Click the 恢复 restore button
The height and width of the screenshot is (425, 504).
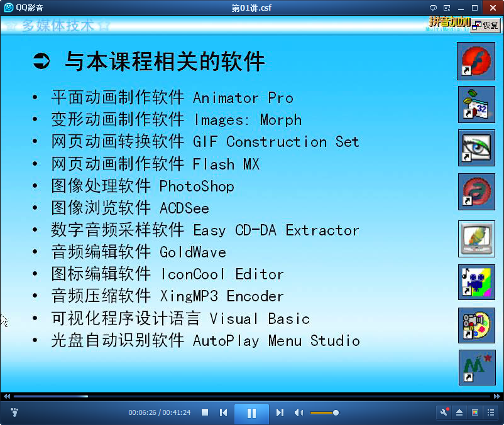[485, 25]
